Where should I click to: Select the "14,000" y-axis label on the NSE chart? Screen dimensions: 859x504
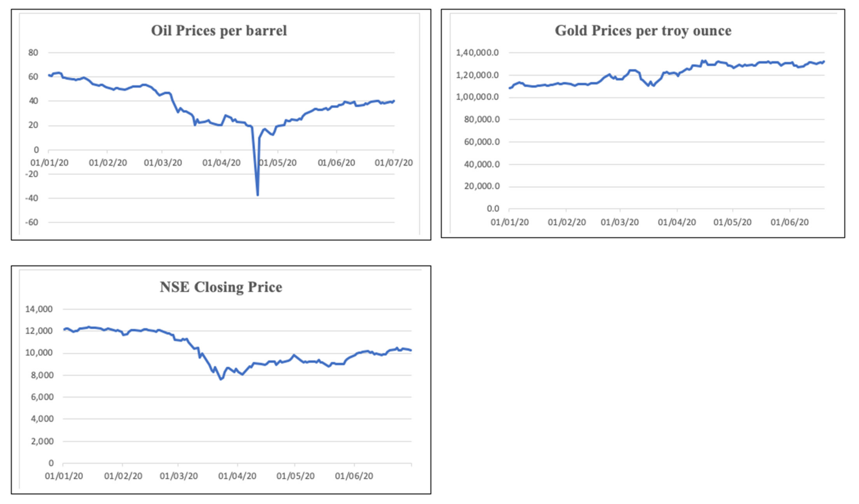(x=39, y=309)
